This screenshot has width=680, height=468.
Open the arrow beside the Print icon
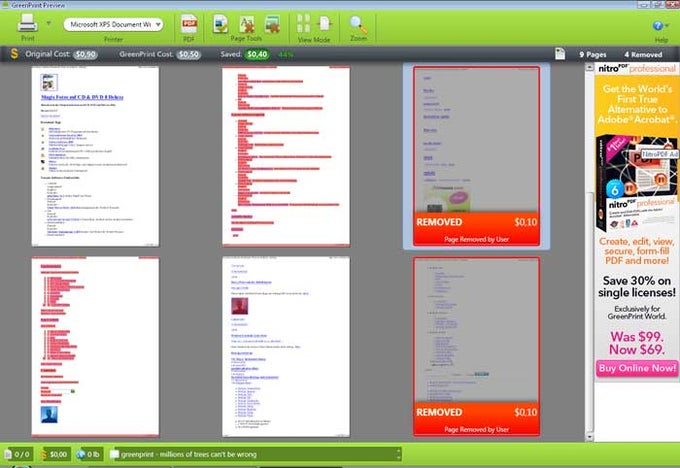coord(49,23)
